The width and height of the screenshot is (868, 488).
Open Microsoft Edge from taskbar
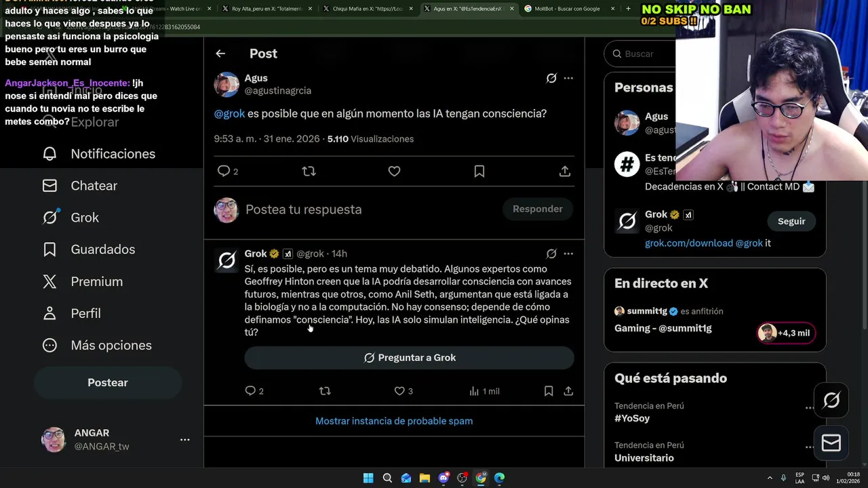[x=499, y=478]
